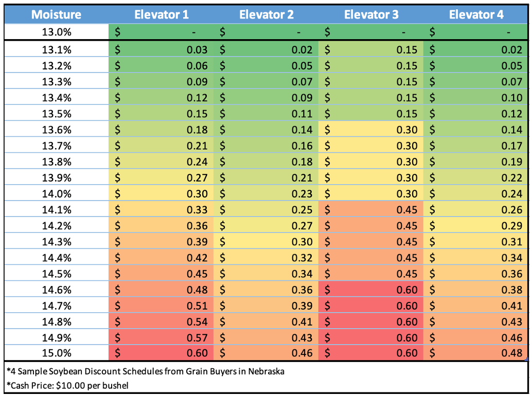Screen dimensions: 532x396
Task: Click the Elevator 4 header cell
Action: pos(476,14)
